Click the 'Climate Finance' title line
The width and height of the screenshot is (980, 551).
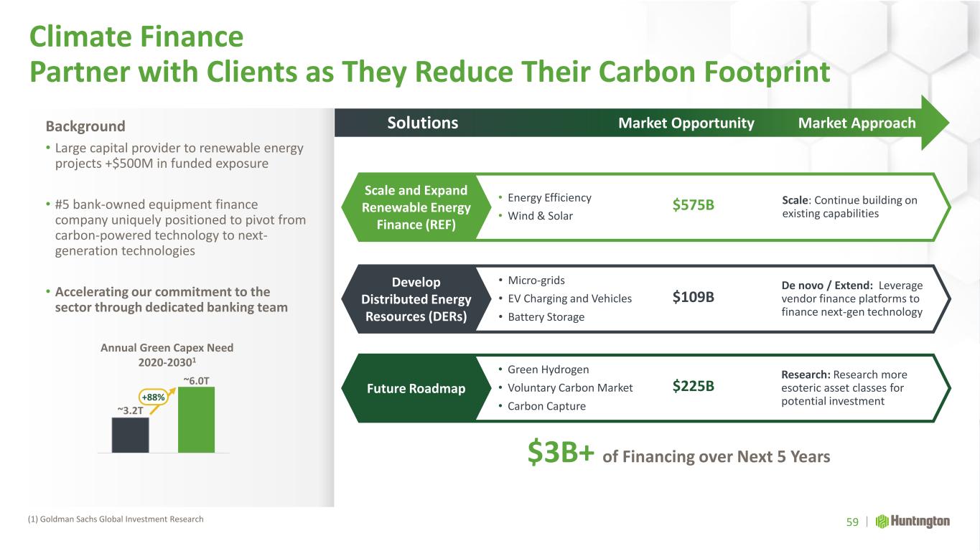[136, 36]
